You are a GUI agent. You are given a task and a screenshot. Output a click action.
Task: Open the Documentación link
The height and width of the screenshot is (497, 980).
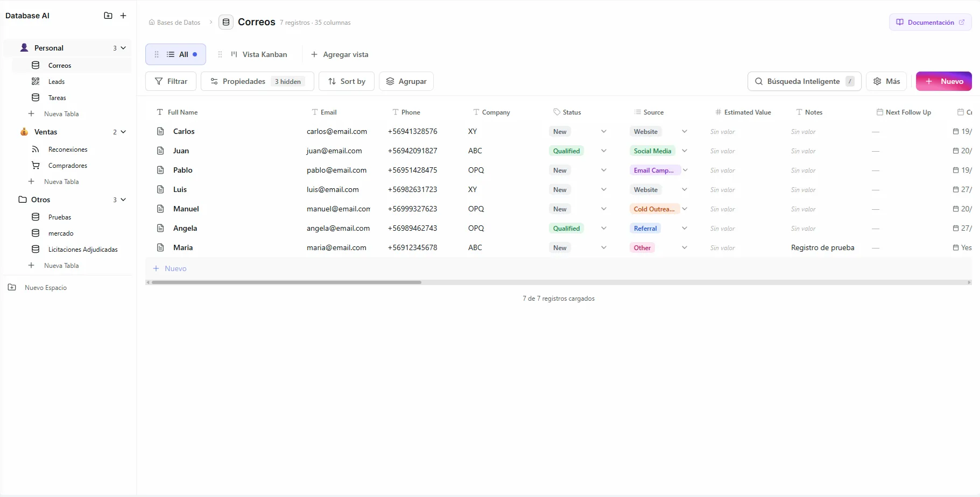click(930, 22)
